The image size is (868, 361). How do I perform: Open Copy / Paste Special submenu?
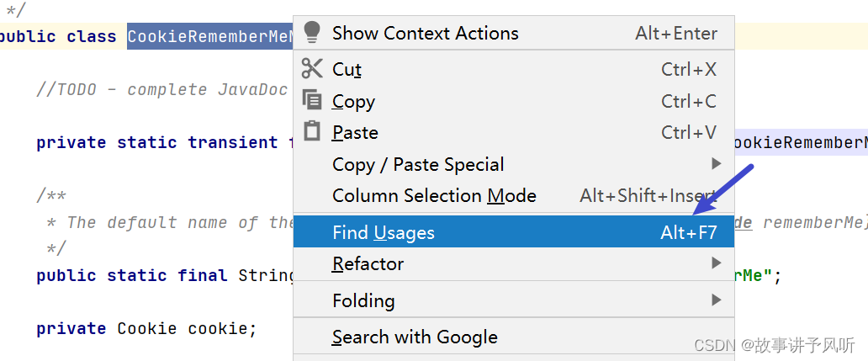pos(418,165)
